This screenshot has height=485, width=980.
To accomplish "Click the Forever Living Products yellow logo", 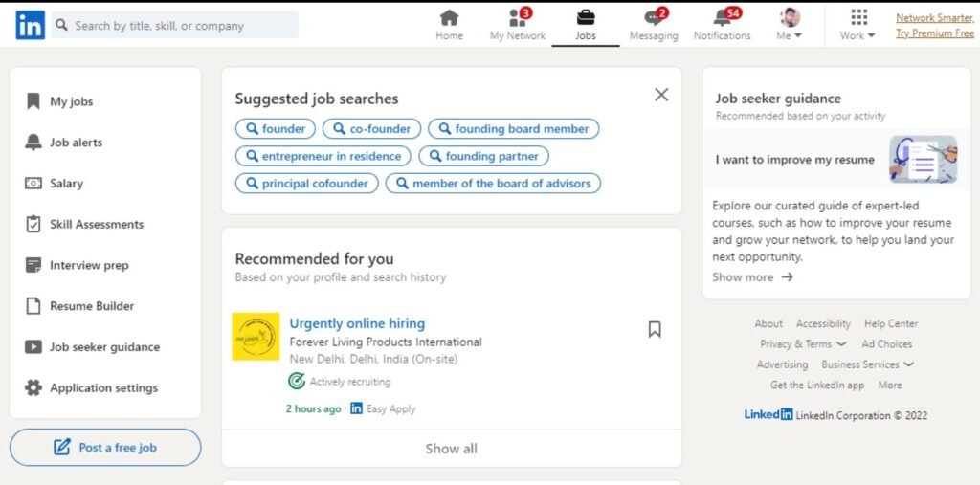I will coord(256,337).
